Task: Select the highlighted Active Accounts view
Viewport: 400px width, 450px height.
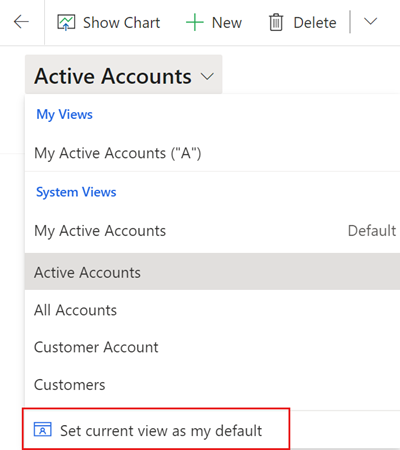Action: point(212,271)
